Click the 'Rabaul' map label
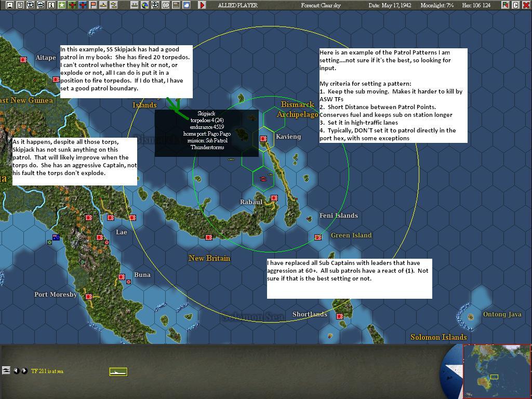Image resolution: width=532 pixels, height=399 pixels. coord(251,202)
